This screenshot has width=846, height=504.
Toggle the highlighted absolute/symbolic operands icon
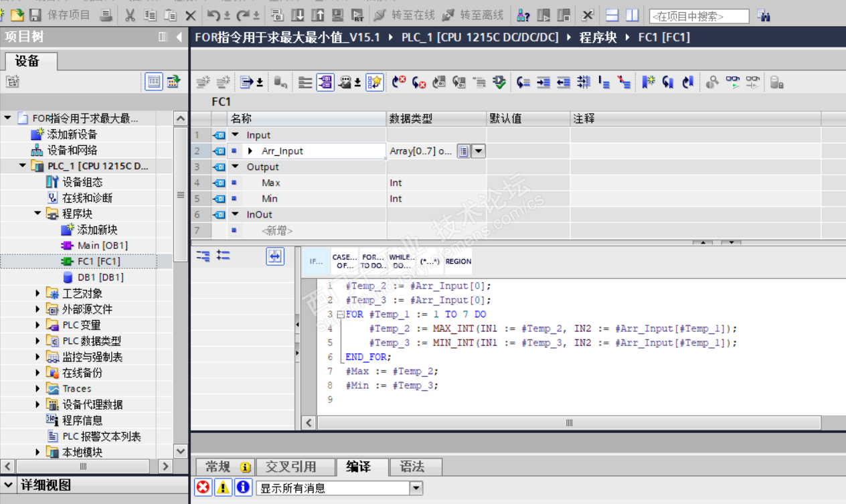(x=325, y=82)
